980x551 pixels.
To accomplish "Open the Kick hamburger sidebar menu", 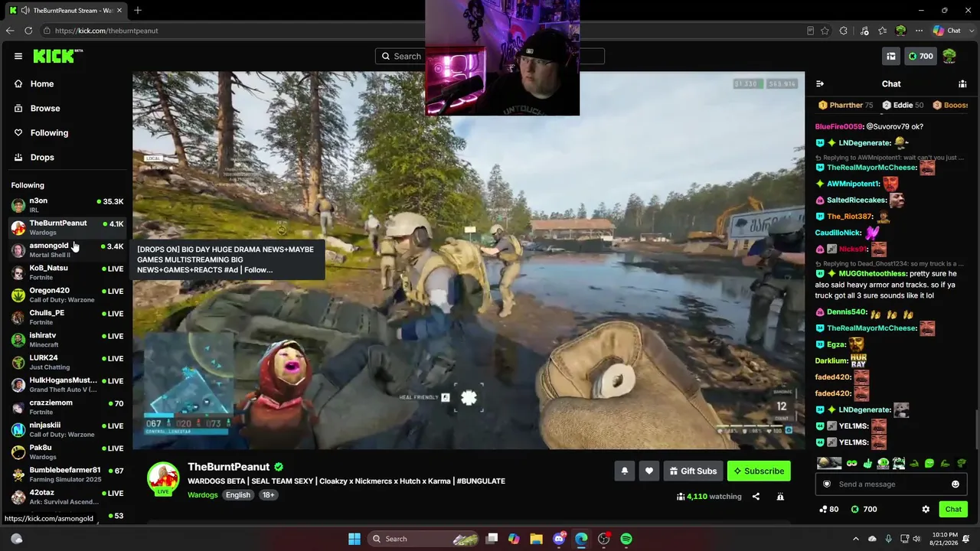I will (18, 56).
